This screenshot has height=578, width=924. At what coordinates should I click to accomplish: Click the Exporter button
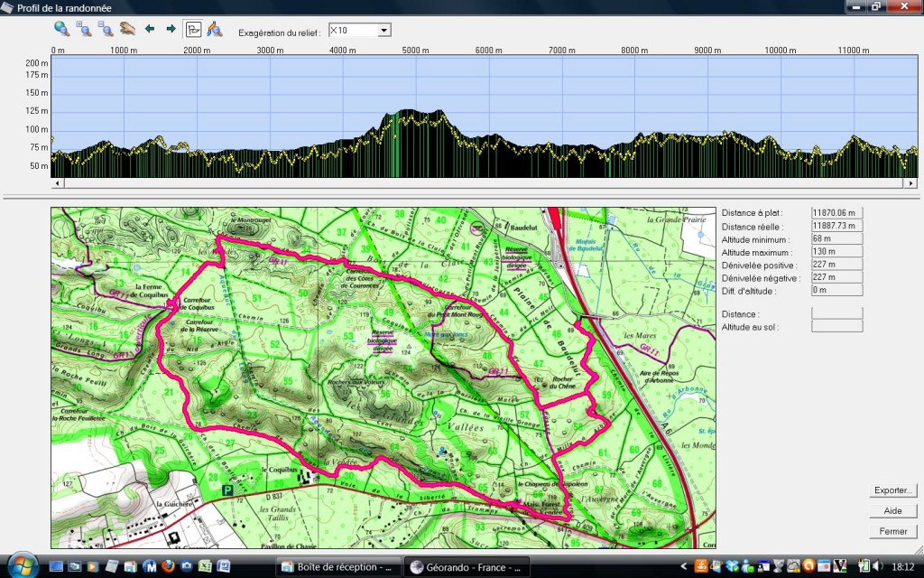coord(892,489)
